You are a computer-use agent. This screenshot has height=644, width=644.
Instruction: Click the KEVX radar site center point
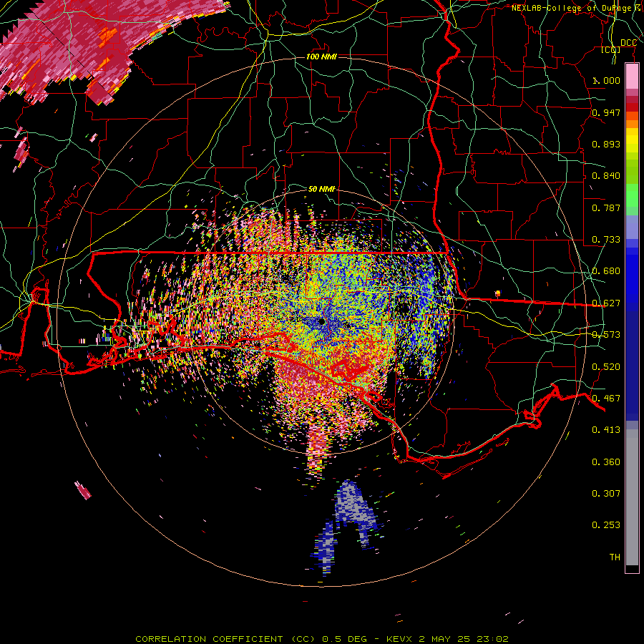[321, 321]
